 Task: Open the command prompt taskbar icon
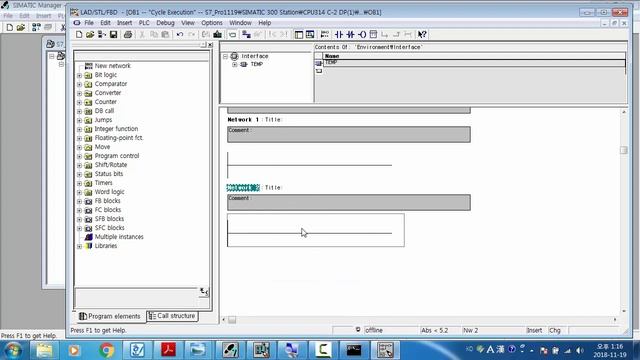click(x=354, y=350)
